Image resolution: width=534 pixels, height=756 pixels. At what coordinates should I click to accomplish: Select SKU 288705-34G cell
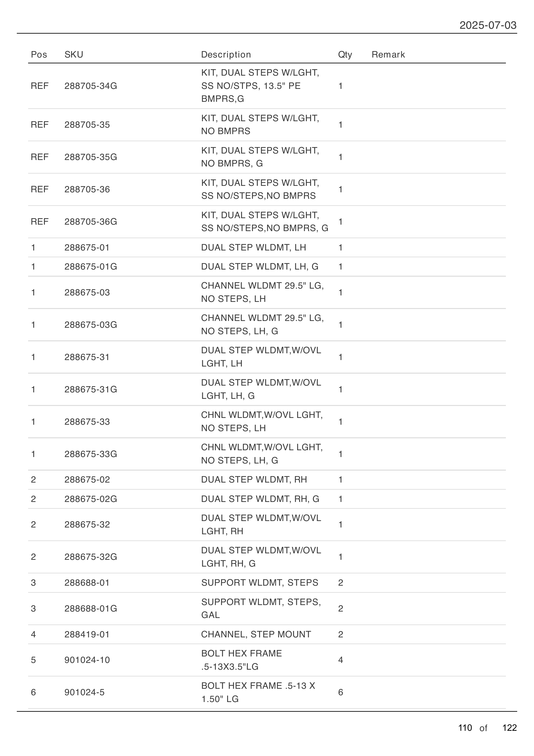tap(90, 86)
